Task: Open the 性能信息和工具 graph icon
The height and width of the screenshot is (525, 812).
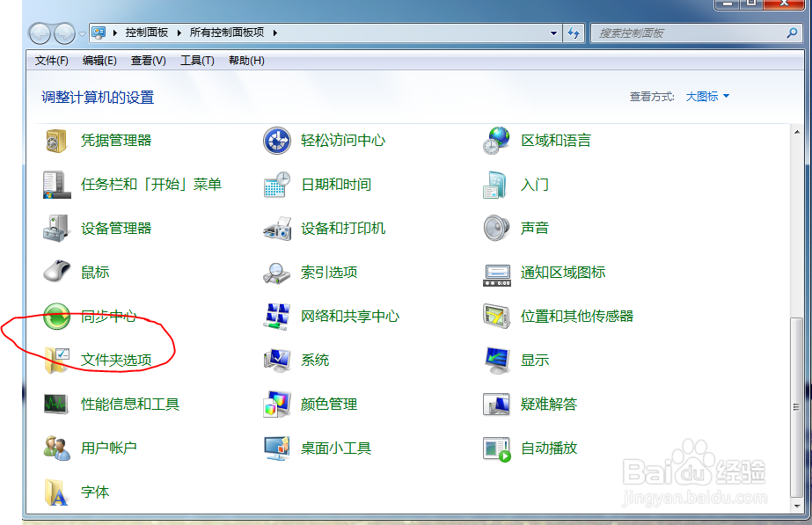Action: pos(56,404)
